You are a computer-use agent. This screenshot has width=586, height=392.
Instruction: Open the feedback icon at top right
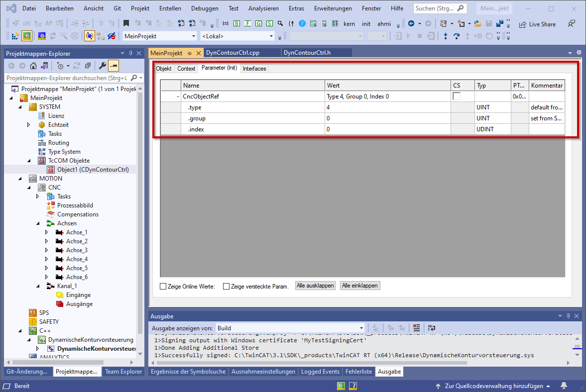point(572,24)
